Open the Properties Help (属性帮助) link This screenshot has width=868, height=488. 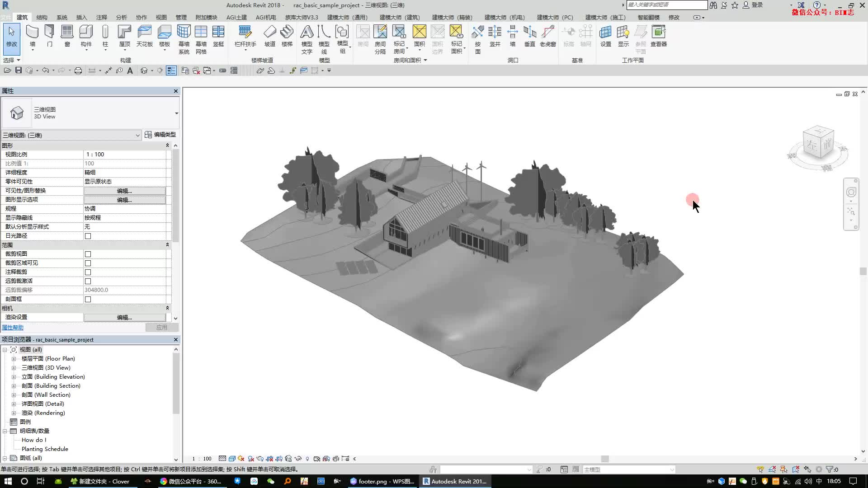click(13, 328)
